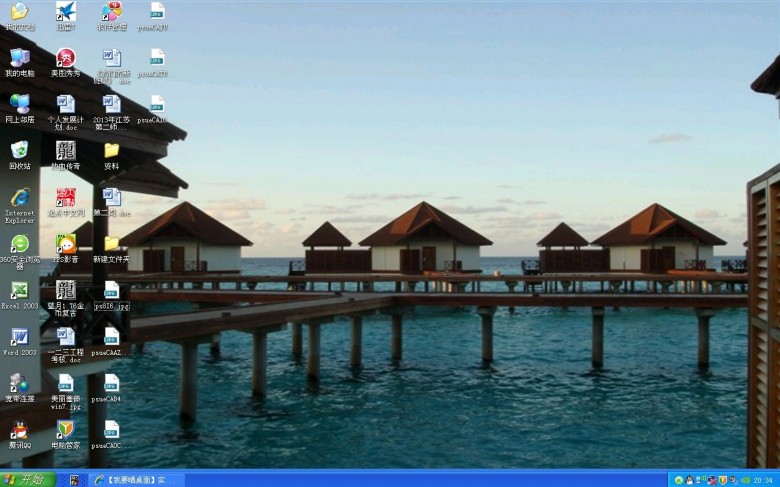Click the system clock showing 20:34
This screenshot has width=780, height=487.
pos(763,480)
